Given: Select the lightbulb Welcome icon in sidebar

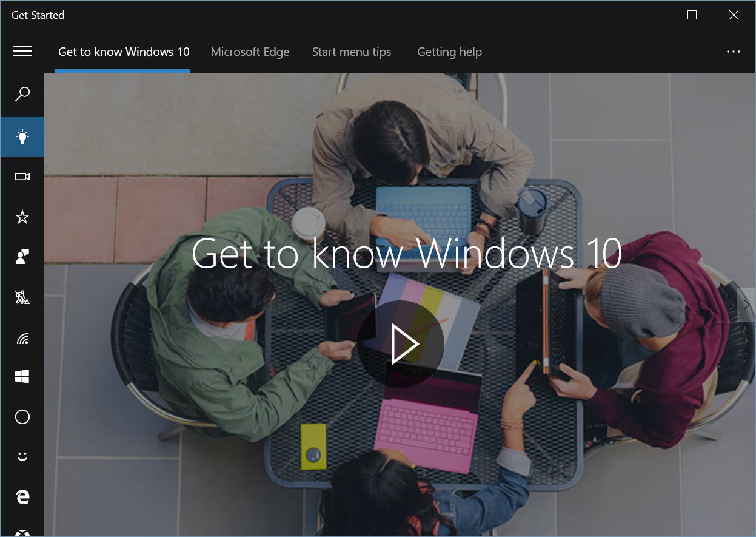Looking at the screenshot, I should pos(22,137).
